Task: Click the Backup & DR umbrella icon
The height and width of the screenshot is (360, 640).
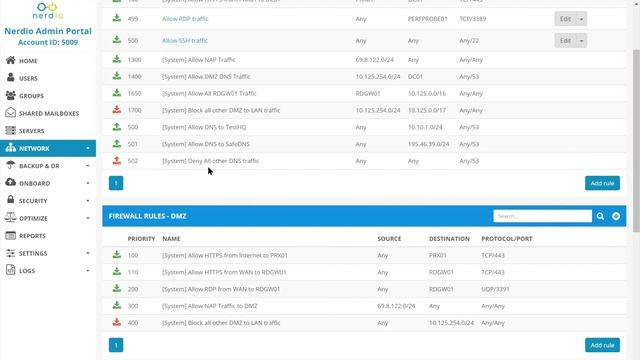Action: tap(11, 165)
